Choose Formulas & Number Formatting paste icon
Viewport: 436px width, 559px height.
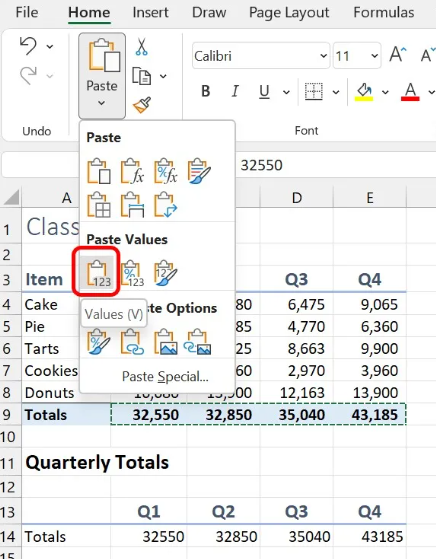pos(165,171)
